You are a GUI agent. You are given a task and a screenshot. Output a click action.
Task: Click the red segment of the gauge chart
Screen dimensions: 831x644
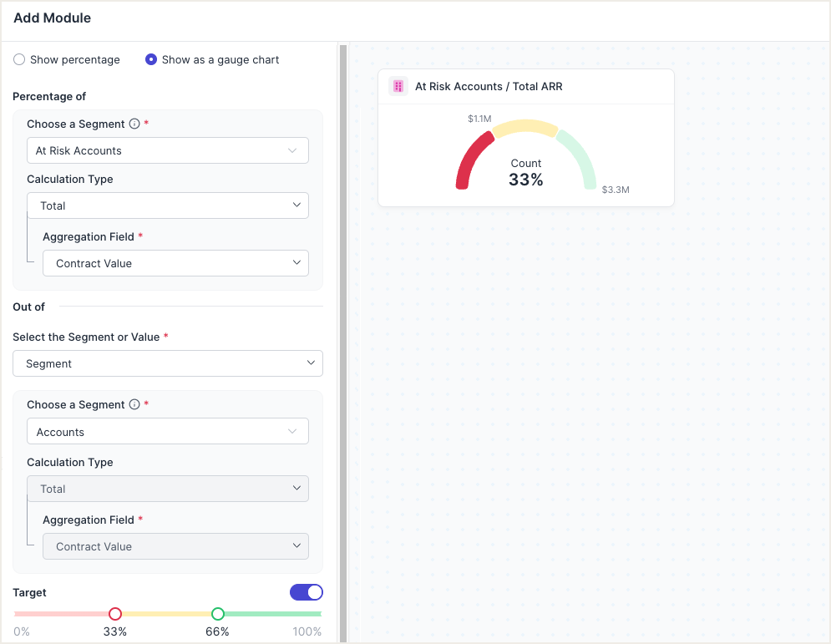pyautogui.click(x=469, y=157)
